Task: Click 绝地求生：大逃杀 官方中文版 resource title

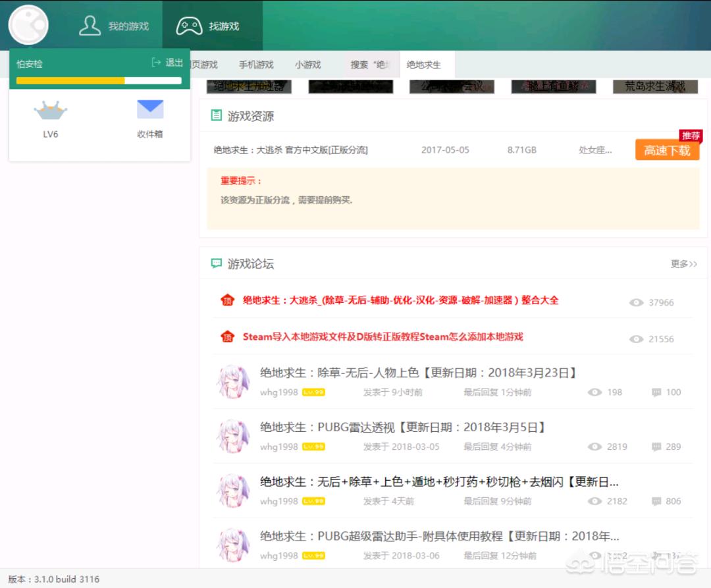Action: coord(291,150)
